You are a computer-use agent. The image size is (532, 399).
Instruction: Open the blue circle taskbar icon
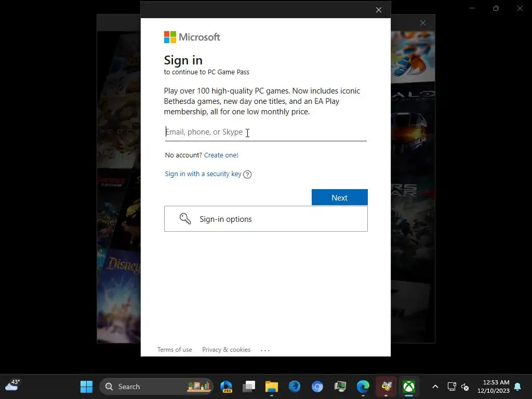(x=317, y=387)
